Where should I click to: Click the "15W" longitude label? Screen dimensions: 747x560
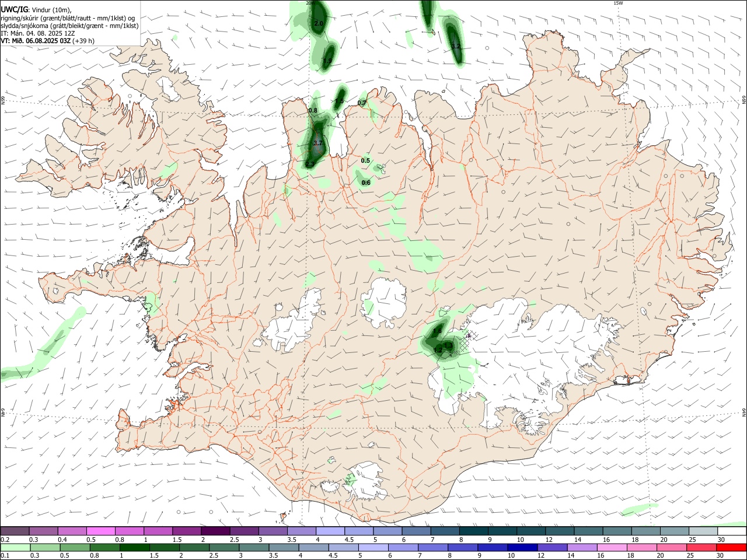pyautogui.click(x=618, y=3)
